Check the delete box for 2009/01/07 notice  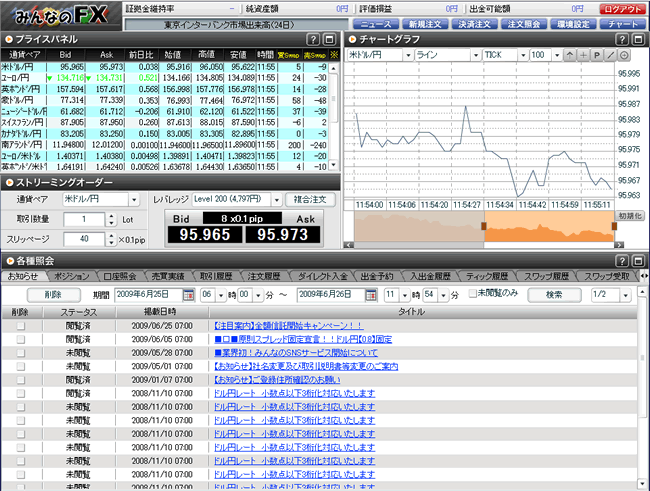(x=20, y=380)
